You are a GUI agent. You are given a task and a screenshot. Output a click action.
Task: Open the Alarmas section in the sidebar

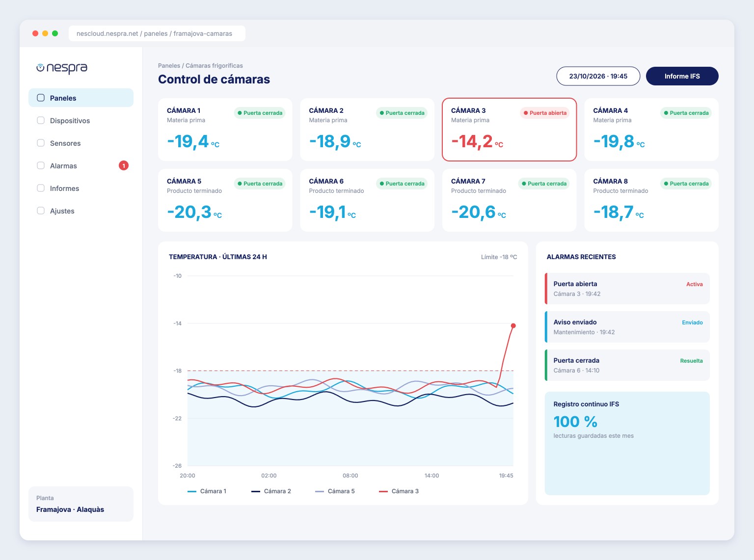tap(81, 166)
